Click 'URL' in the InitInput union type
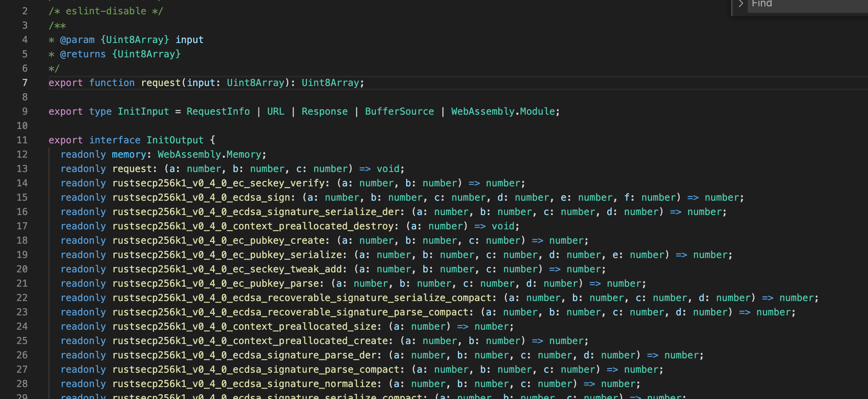The image size is (868, 399). tap(276, 111)
